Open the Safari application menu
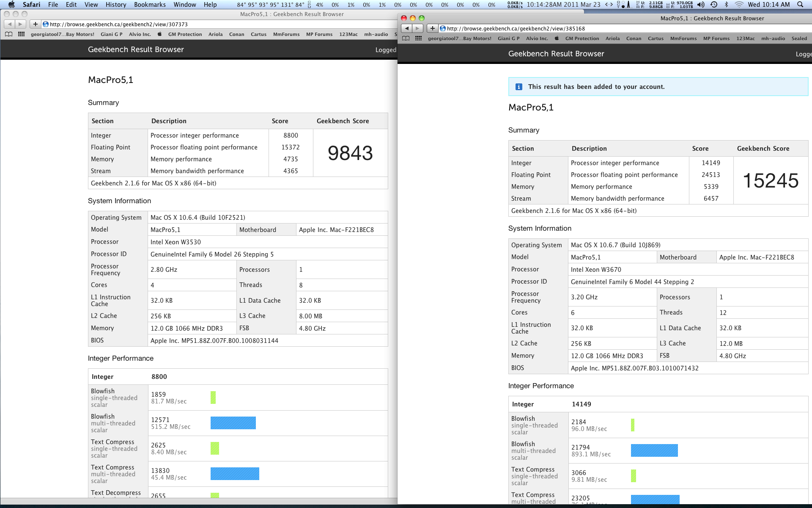Image resolution: width=812 pixels, height=508 pixels. [x=31, y=5]
